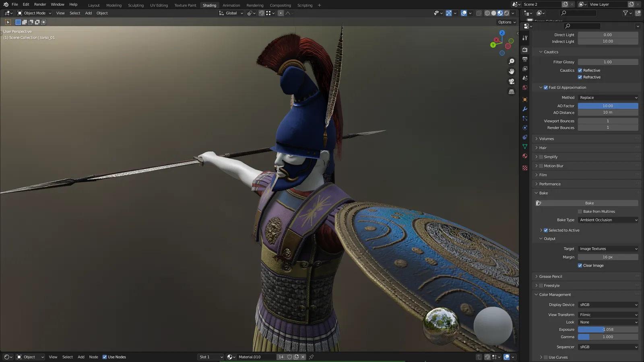The height and width of the screenshot is (362, 644).
Task: Open the Particle properties tab
Action: point(525,118)
